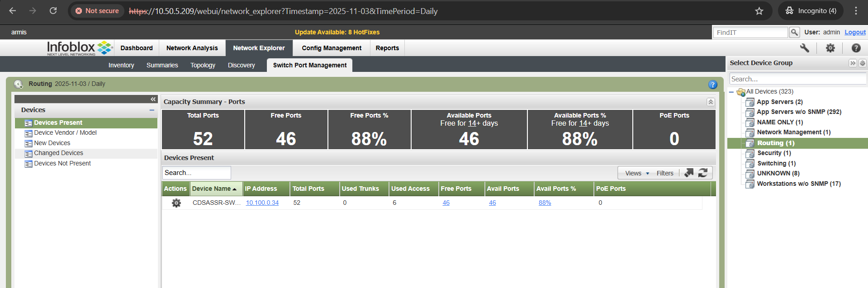868x288 pixels.
Task: Collapse the Devices section minus toggle
Action: 152,110
